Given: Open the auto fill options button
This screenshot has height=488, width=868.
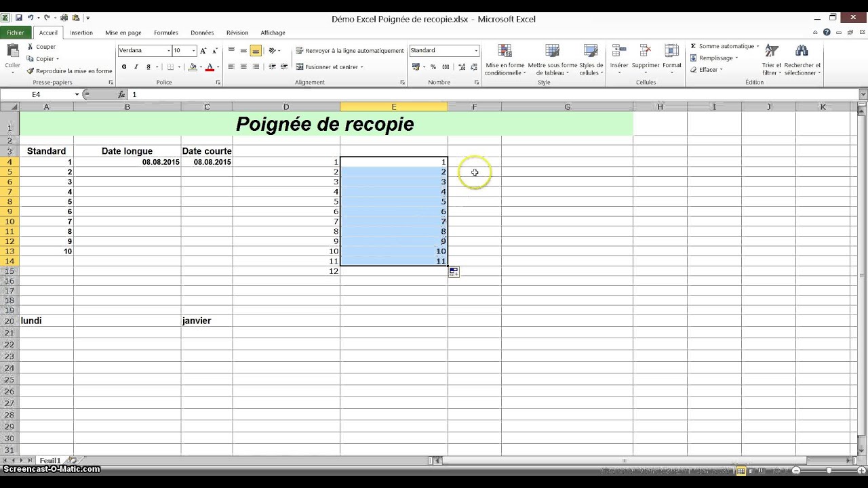Looking at the screenshot, I should (454, 272).
